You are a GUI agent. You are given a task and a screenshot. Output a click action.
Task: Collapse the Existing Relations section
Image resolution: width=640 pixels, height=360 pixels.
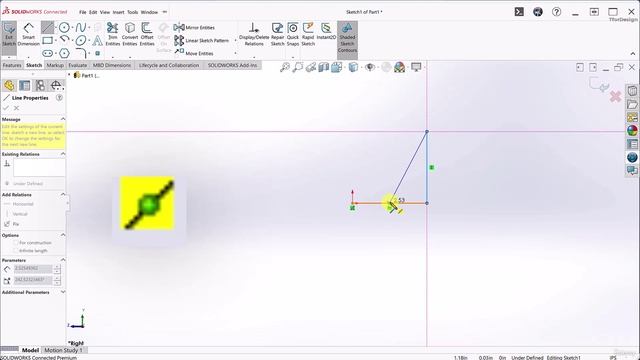[63, 154]
